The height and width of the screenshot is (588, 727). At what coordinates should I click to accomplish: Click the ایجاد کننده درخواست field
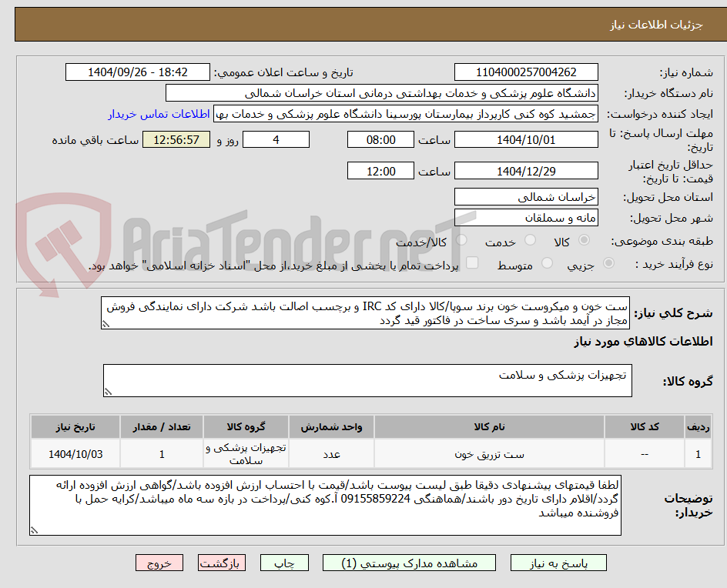tap(406, 114)
